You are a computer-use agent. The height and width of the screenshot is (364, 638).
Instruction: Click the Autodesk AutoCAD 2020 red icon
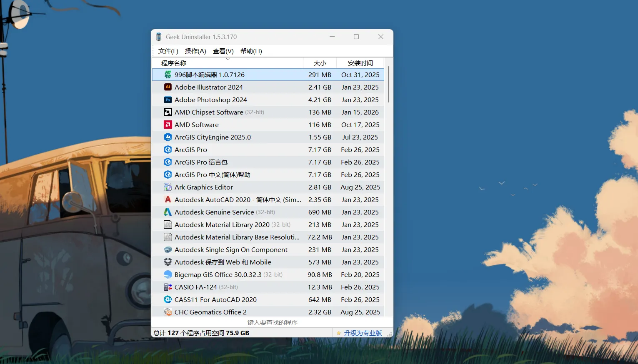click(168, 199)
